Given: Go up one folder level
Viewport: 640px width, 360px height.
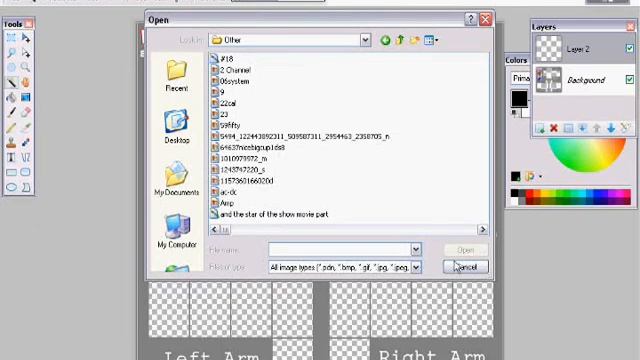Looking at the screenshot, I should pyautogui.click(x=400, y=40).
